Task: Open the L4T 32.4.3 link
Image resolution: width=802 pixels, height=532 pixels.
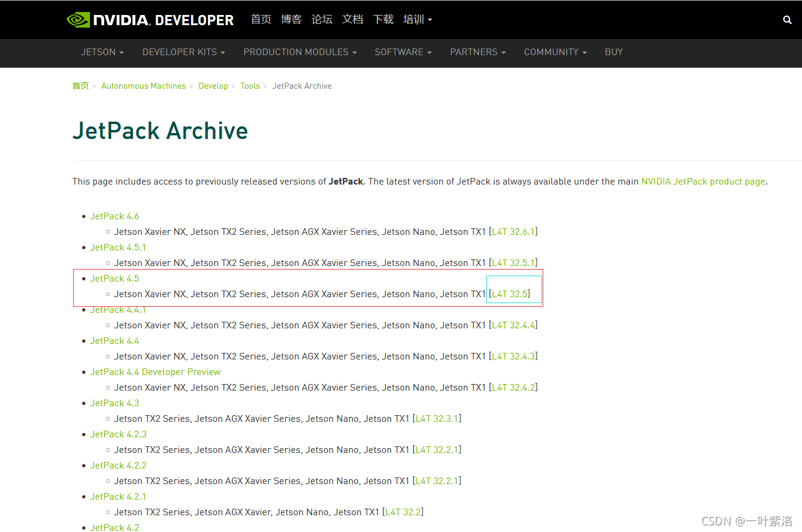Action: click(x=513, y=356)
